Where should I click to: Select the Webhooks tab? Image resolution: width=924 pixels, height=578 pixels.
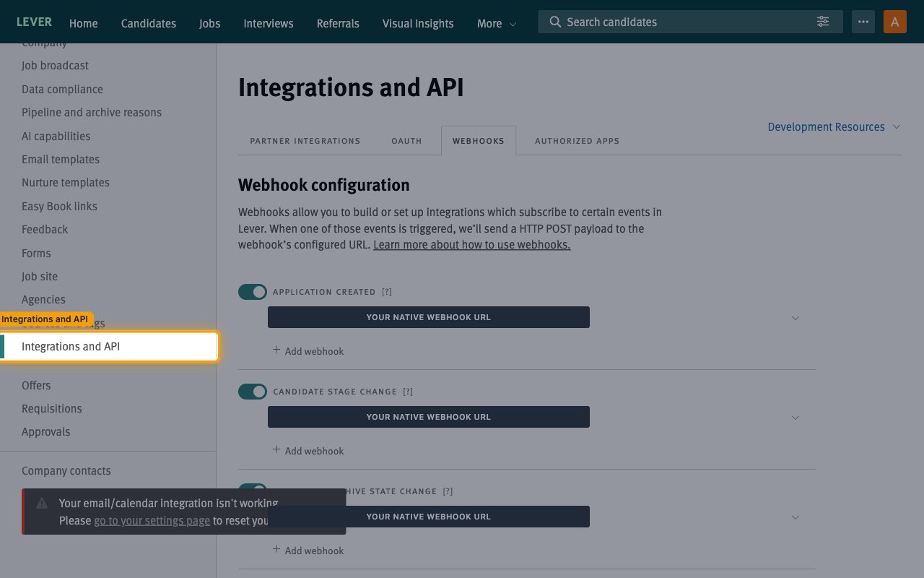tap(479, 141)
